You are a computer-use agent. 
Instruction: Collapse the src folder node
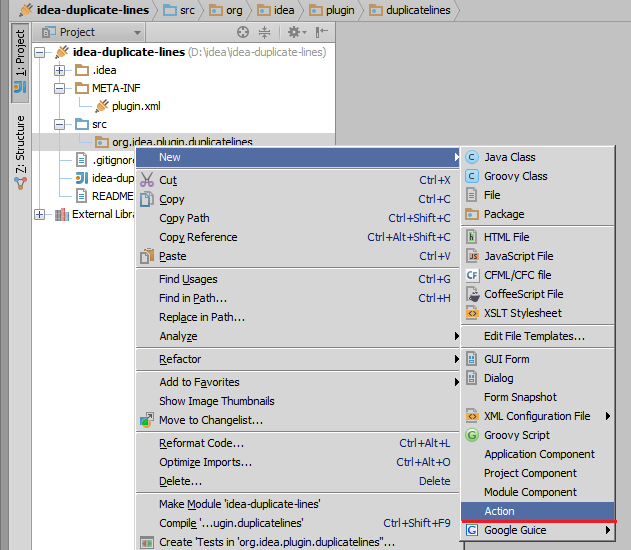click(x=60, y=124)
